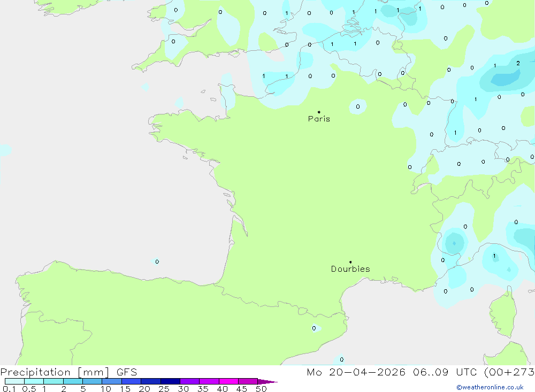Pick the 5–10 mm legend color
The image size is (535, 392).
tap(93, 381)
